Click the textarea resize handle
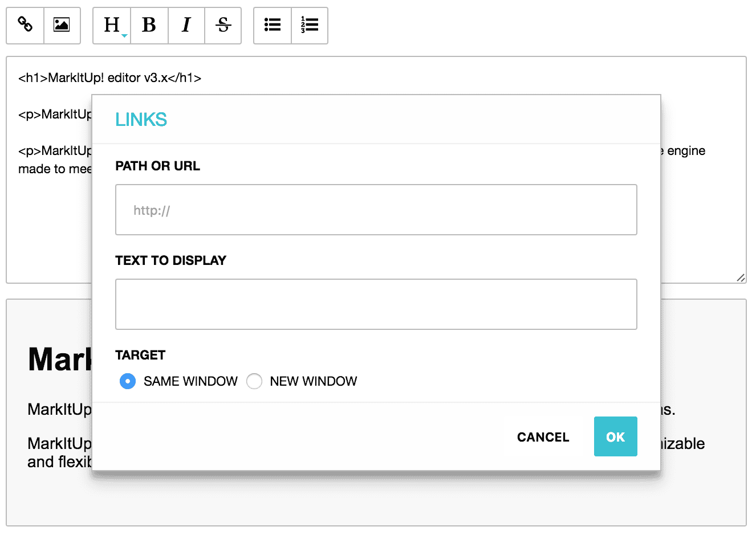 tap(740, 277)
